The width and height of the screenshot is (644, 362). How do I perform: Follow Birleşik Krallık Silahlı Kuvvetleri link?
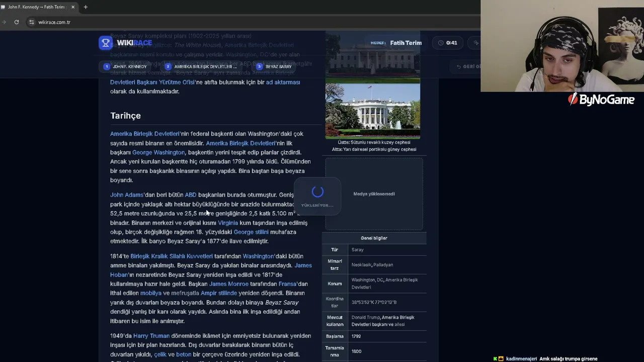point(172,256)
